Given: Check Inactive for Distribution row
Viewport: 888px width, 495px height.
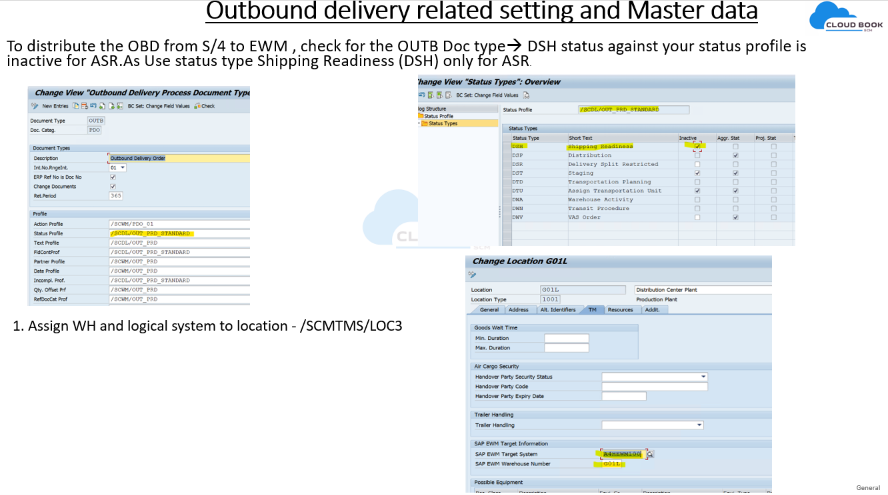Looking at the screenshot, I should (697, 155).
